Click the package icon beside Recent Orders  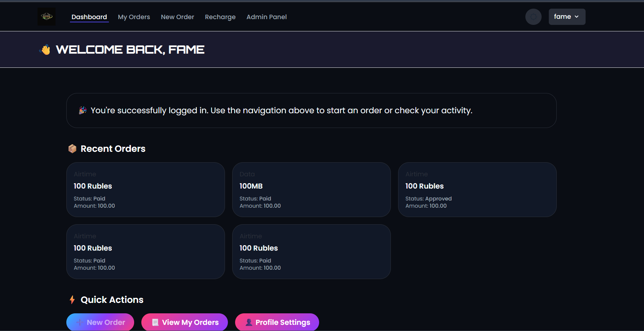click(x=72, y=148)
